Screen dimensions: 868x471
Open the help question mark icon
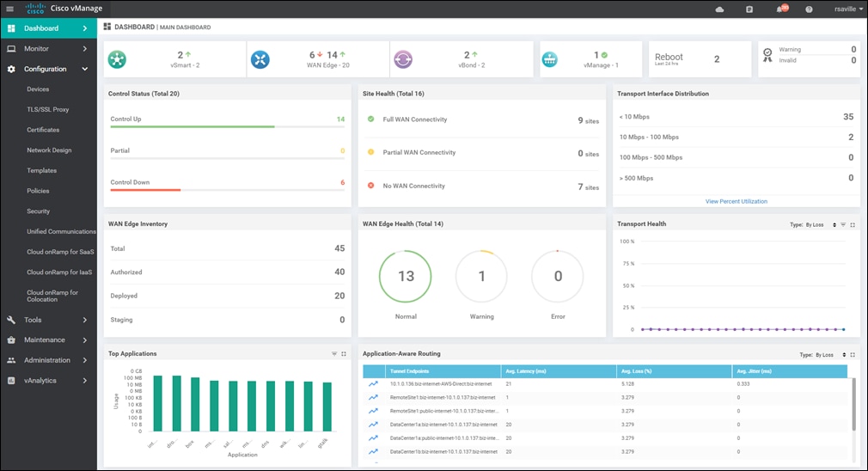[x=809, y=9]
